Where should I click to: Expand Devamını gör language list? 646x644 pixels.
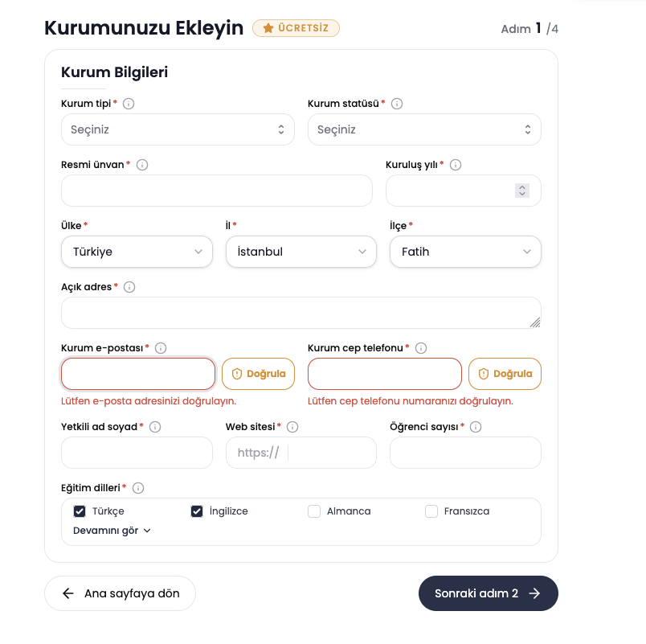pyautogui.click(x=112, y=531)
